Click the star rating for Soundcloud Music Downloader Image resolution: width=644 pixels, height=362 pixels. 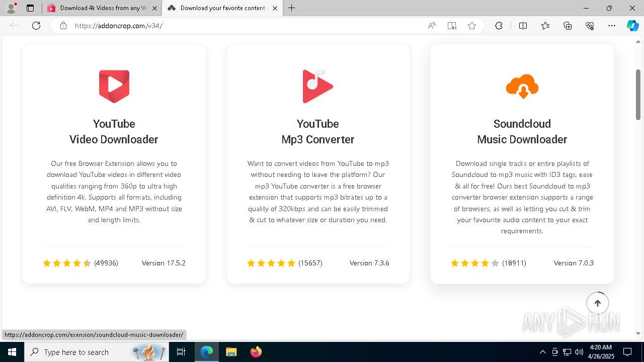point(475,263)
